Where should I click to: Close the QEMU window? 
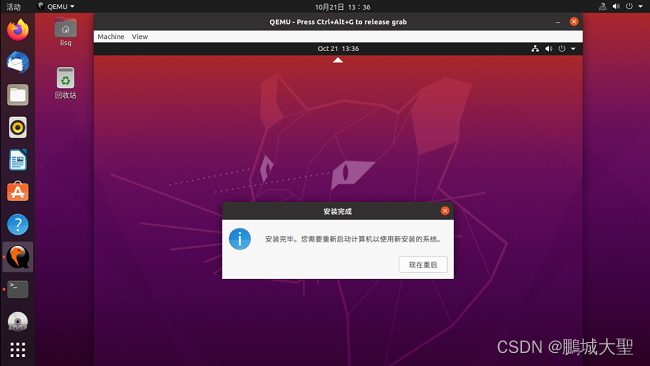574,22
